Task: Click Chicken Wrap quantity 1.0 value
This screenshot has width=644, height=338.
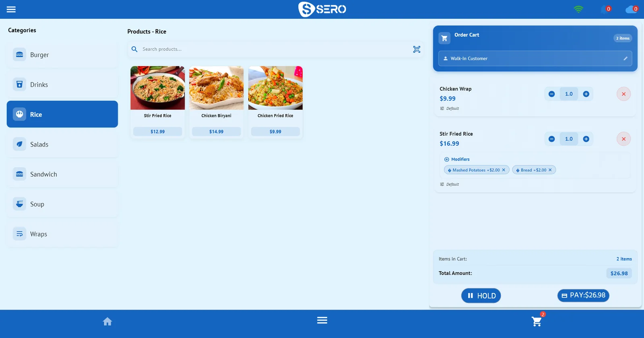Action: coord(569,94)
